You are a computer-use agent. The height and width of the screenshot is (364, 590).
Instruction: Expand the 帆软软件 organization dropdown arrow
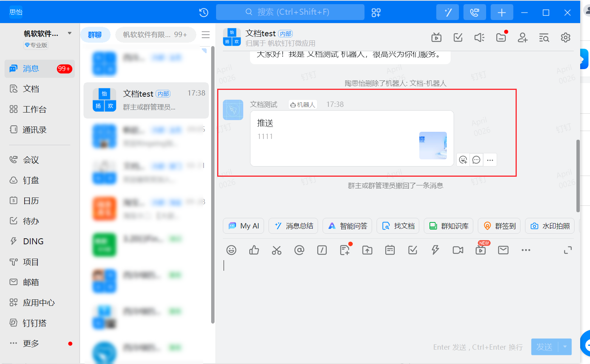coord(70,33)
